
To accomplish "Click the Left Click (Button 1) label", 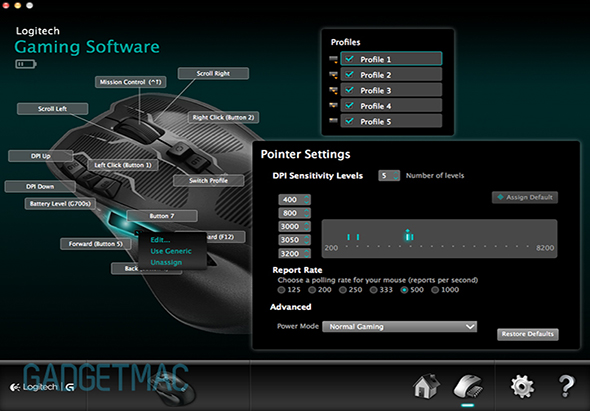I will pos(123,165).
